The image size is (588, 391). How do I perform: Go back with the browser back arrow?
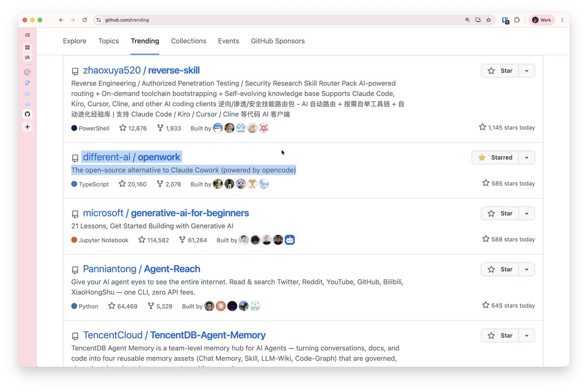point(61,20)
